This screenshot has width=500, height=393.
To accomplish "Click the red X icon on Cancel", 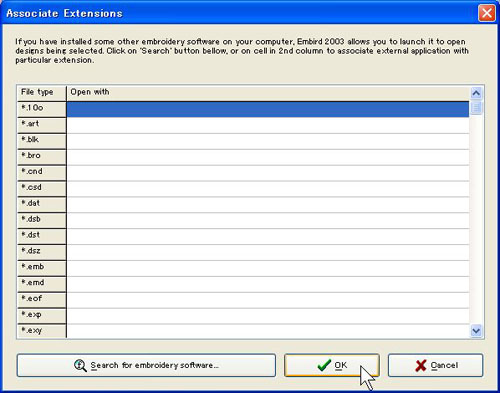I will coord(421,365).
